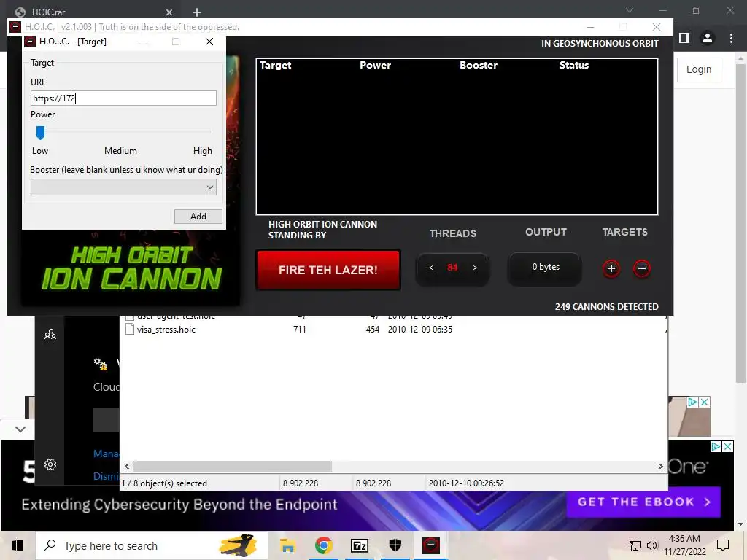Viewport: 747px width, 560px height.
Task: Click the GET THE EBOOK banner button
Action: coord(643,502)
